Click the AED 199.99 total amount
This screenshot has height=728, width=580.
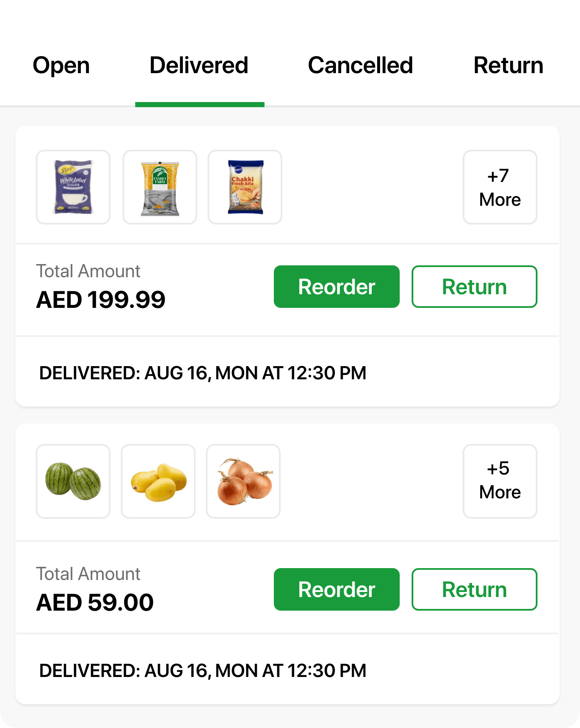(x=101, y=300)
